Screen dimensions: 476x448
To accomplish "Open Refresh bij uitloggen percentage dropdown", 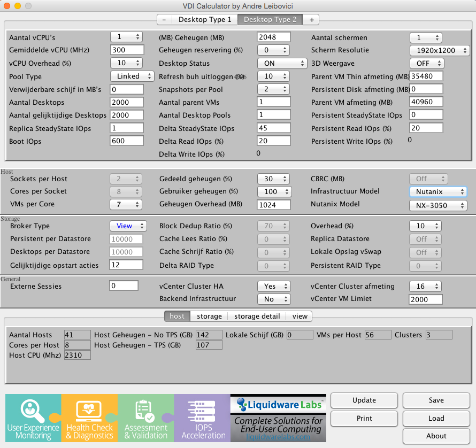I will coord(273,76).
